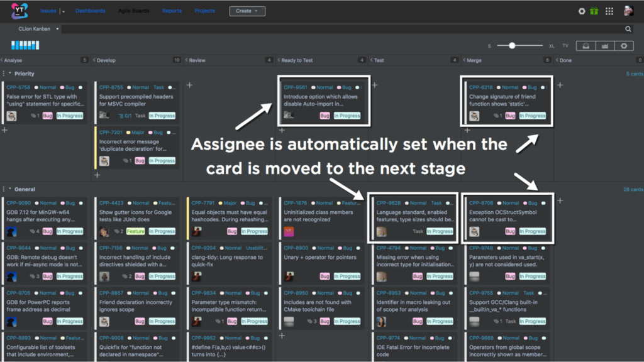Screen dimensions: 644x362
Task: Click green Feature tag on CPP-4423 card
Action: [136, 231]
